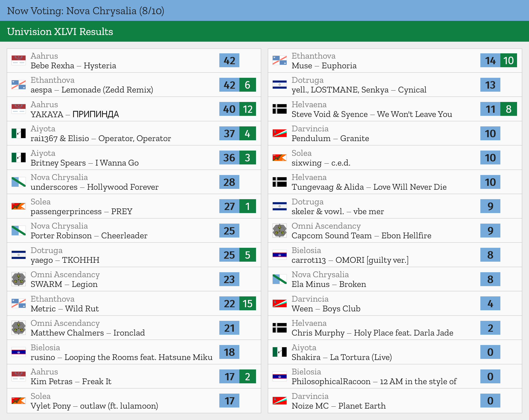Select the Bielosia flag next to PhilosophicalRacoon
Screen dimensions: 529x420
(x=280, y=376)
